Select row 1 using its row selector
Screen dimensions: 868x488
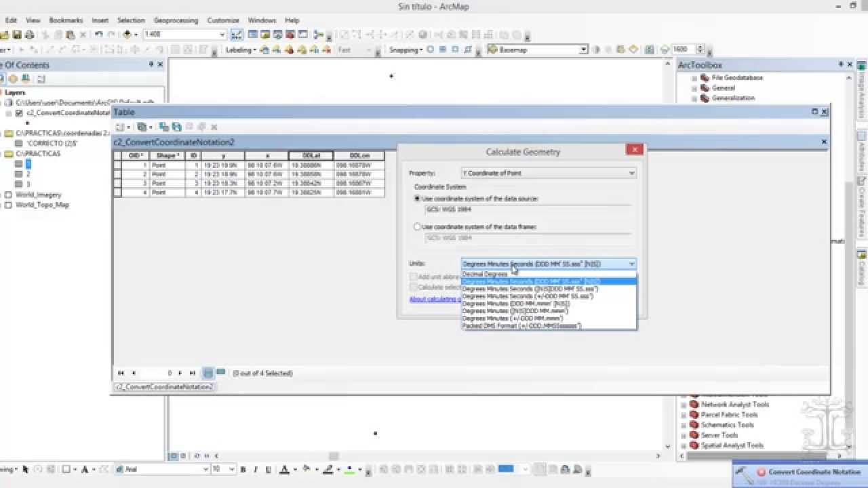pyautogui.click(x=117, y=165)
